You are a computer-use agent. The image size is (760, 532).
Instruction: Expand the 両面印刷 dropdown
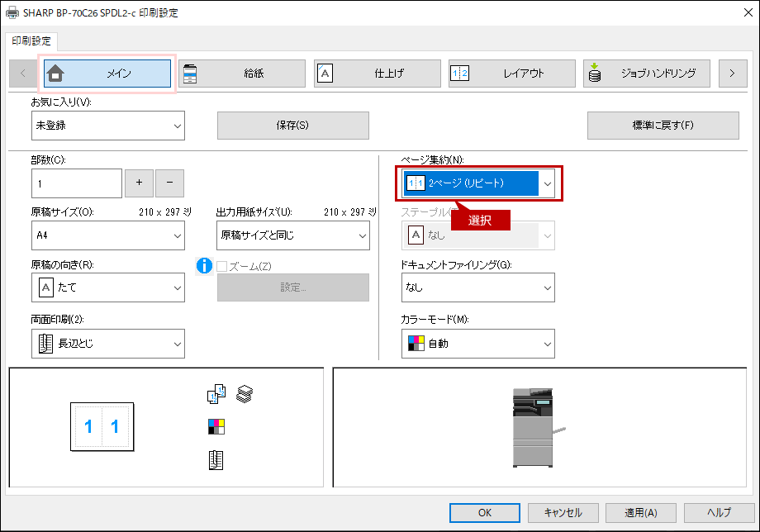pos(107,344)
